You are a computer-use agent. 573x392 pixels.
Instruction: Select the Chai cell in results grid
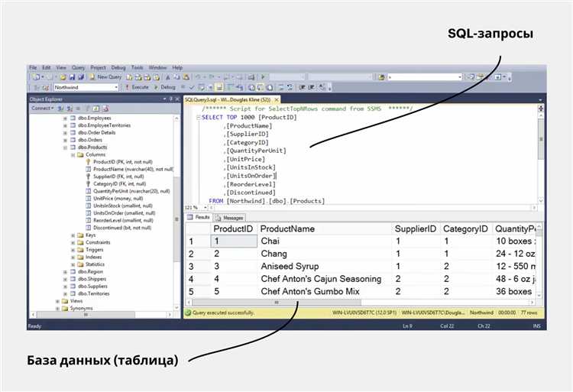click(x=270, y=241)
